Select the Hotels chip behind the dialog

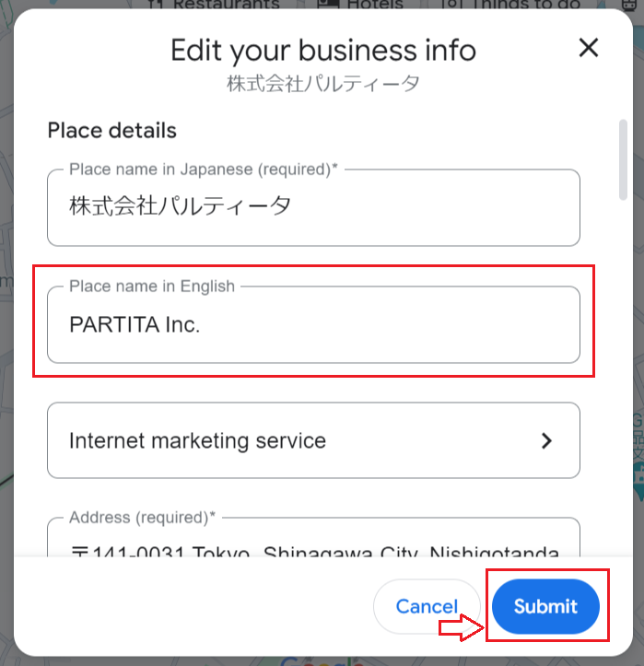click(x=360, y=5)
